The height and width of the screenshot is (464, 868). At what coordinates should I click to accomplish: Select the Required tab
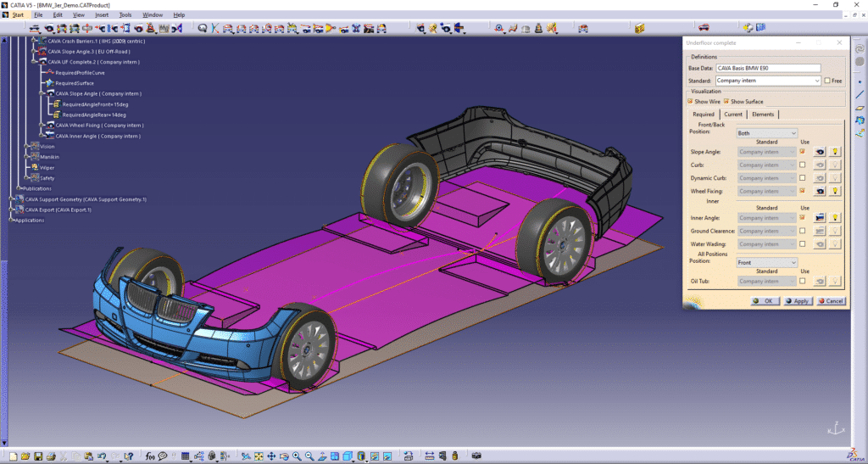[704, 114]
